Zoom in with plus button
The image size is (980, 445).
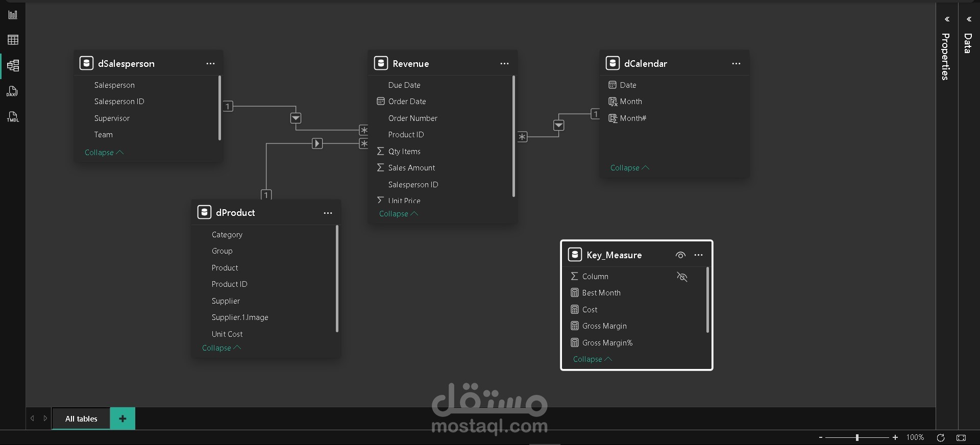895,437
